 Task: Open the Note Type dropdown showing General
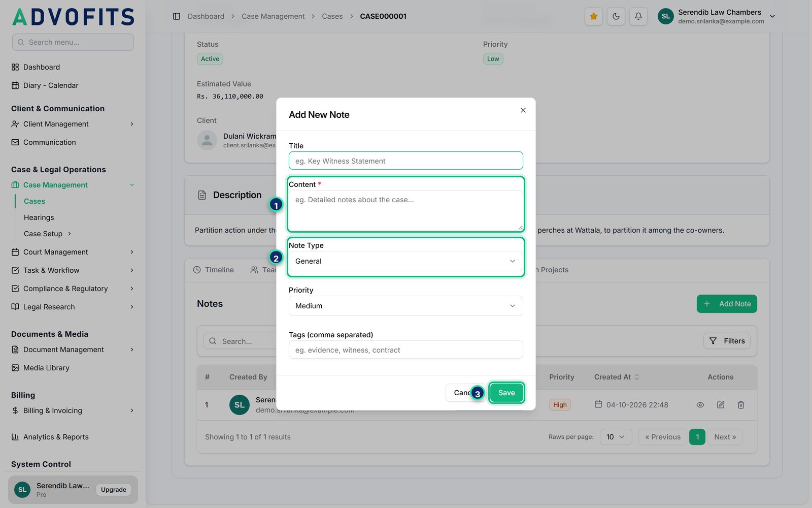point(405,261)
